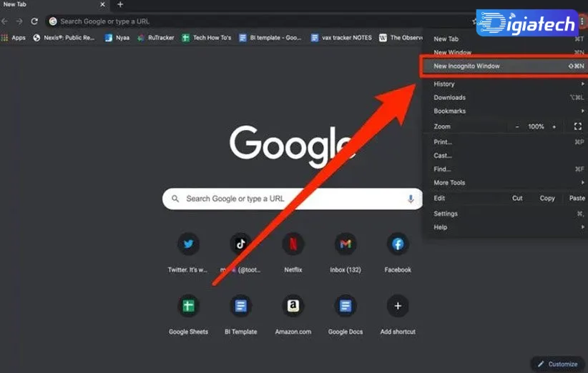The image size is (588, 373).
Task: Open the BI template - Goo... bookmark
Action: click(270, 37)
